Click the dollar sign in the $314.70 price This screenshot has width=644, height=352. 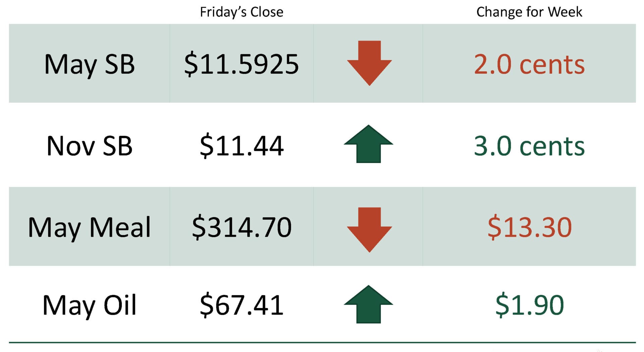198,227
